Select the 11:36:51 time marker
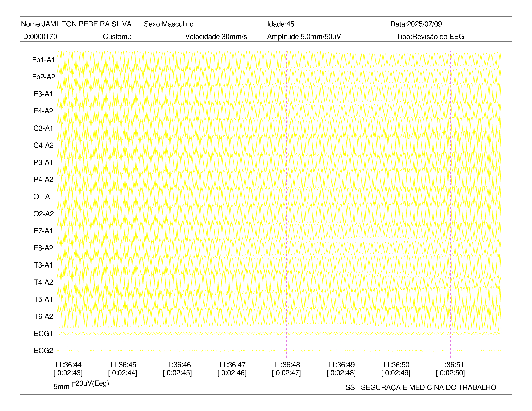Image resolution: width=532 pixels, height=411 pixels. tap(450, 365)
